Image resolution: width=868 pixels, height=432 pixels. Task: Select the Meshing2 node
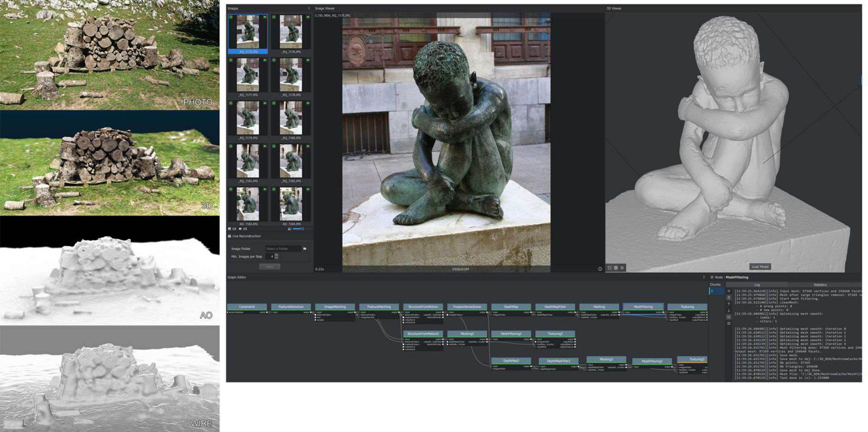(x=467, y=334)
